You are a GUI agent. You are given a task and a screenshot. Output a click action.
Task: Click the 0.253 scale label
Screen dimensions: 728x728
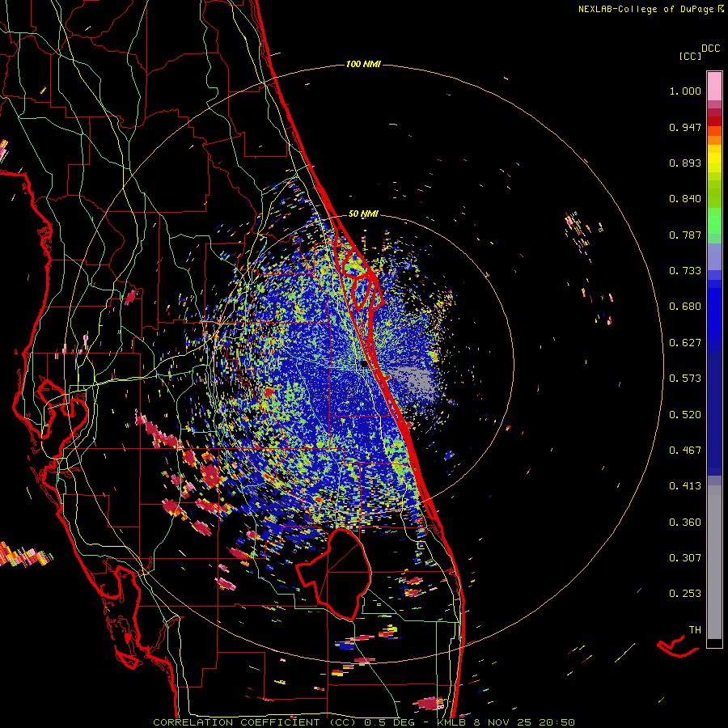point(685,594)
